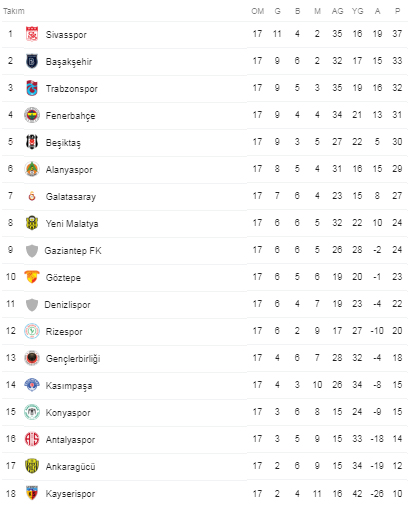Viewport: 408px width, 517px height.
Task: Select the Başakşehir team crest
Action: pyautogui.click(x=32, y=61)
